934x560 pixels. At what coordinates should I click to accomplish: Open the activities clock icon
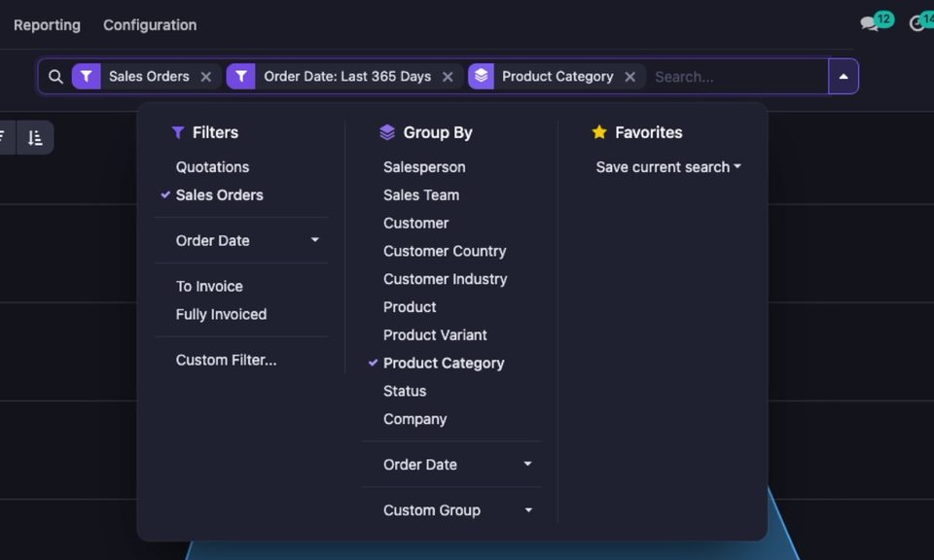tap(916, 23)
